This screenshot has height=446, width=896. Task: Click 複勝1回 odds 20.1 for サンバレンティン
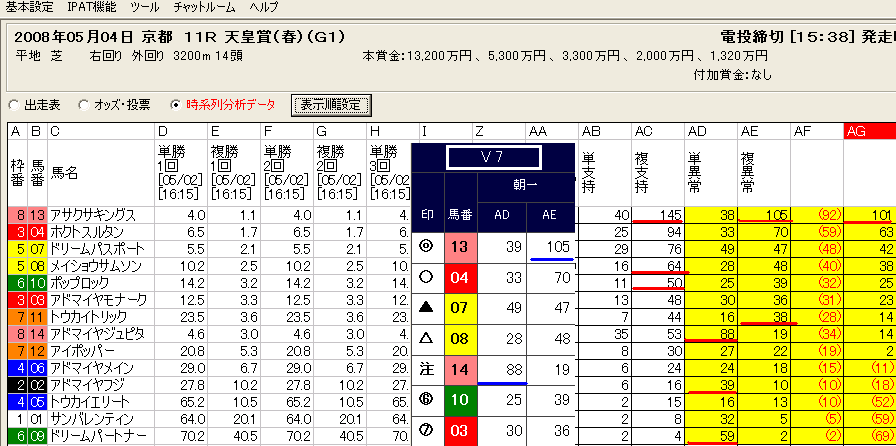point(247,418)
